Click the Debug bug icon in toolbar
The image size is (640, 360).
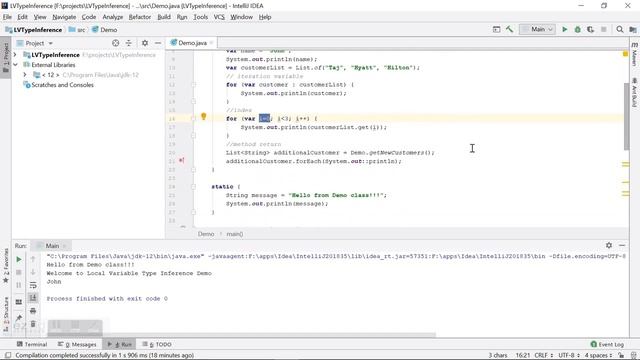tap(578, 29)
